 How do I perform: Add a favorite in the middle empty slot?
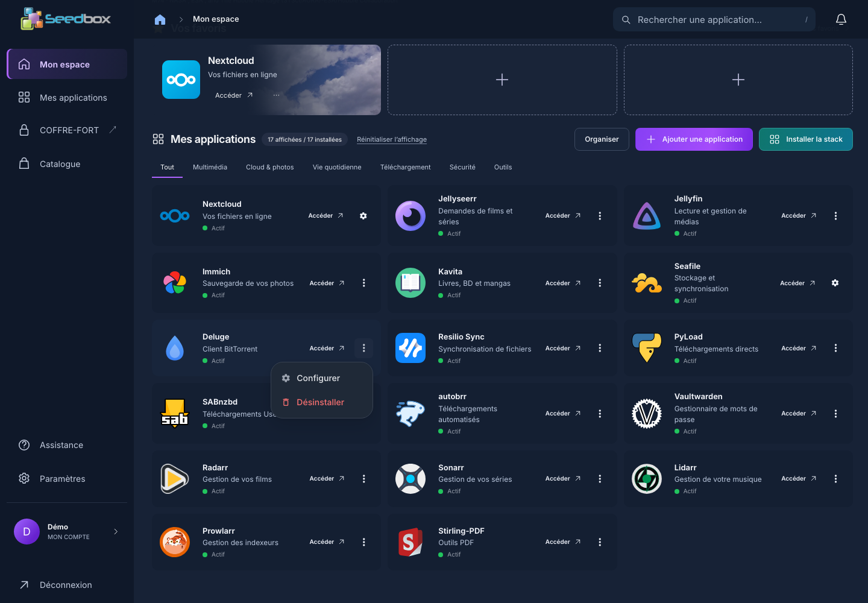[x=502, y=80]
